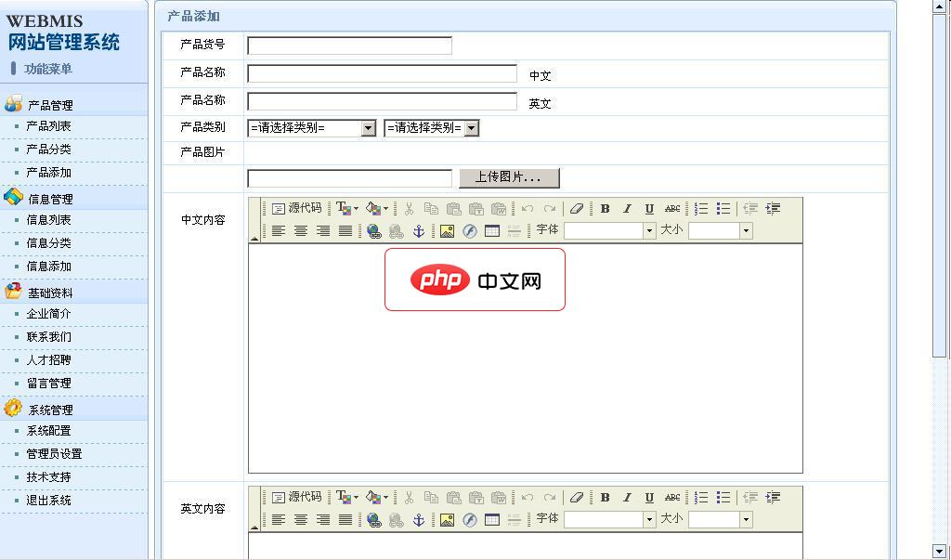Insert numbered list in the 中文内容 editor
This screenshot has width=951, height=560.
701,209
